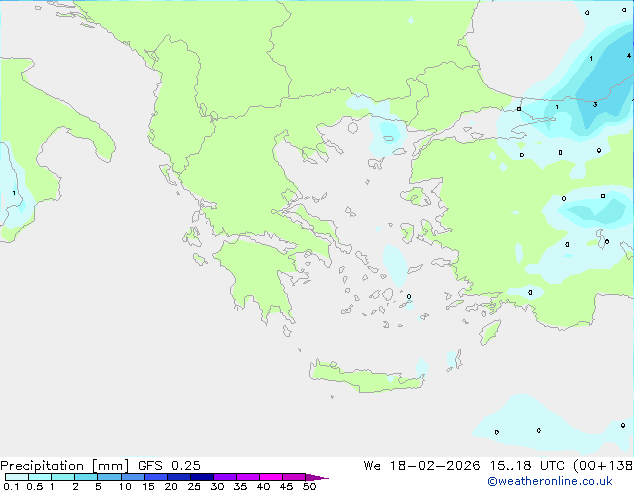
Task: Click the '25' legend scale label
Action: pos(194,486)
